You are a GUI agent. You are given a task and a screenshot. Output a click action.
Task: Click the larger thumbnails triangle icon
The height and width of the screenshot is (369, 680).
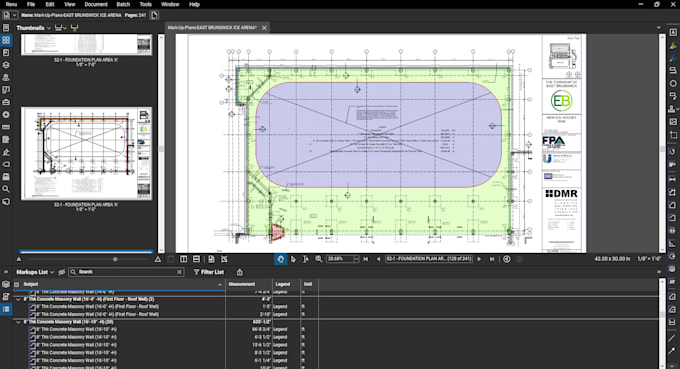[x=158, y=259]
